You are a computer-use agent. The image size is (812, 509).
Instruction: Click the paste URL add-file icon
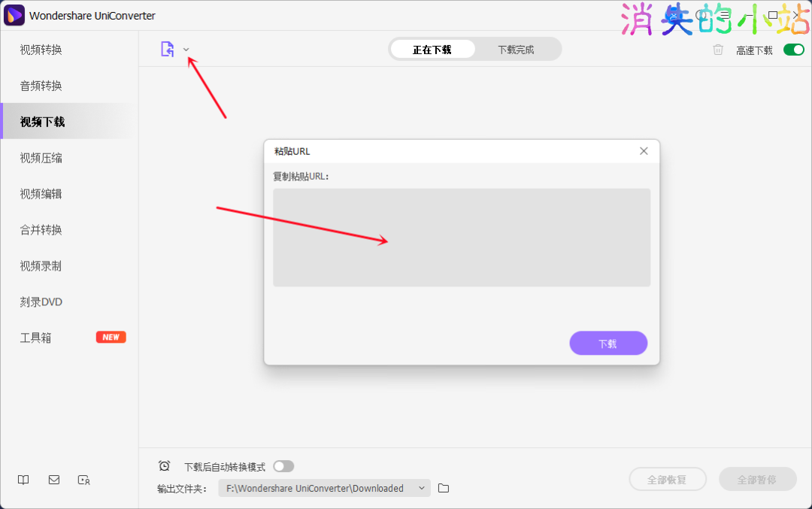[x=167, y=50]
